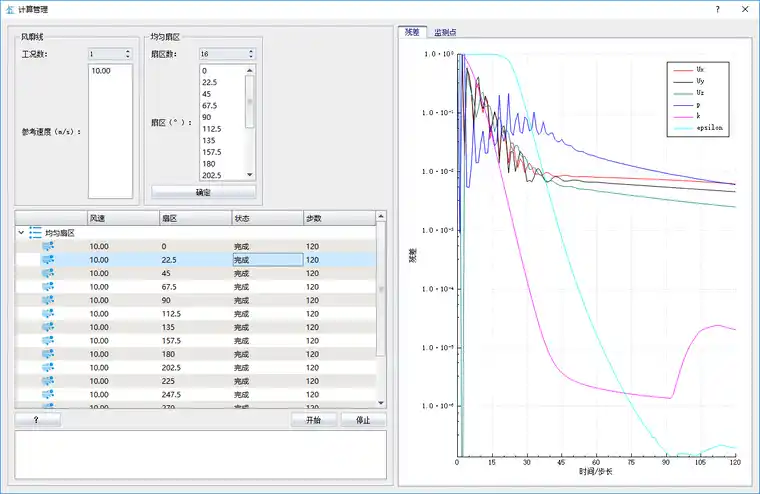Click the k legend entry in chart
Image resolution: width=760 pixels, height=494 pixels.
[687, 116]
